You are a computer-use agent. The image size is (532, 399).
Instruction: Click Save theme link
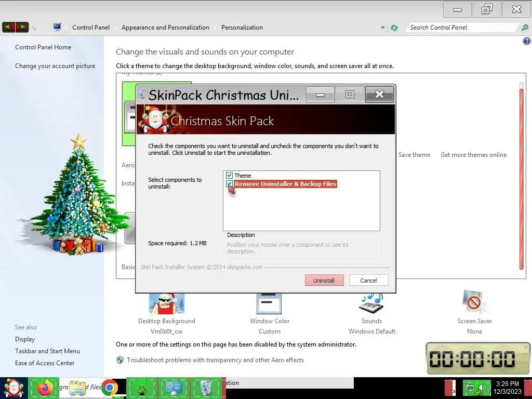point(414,155)
